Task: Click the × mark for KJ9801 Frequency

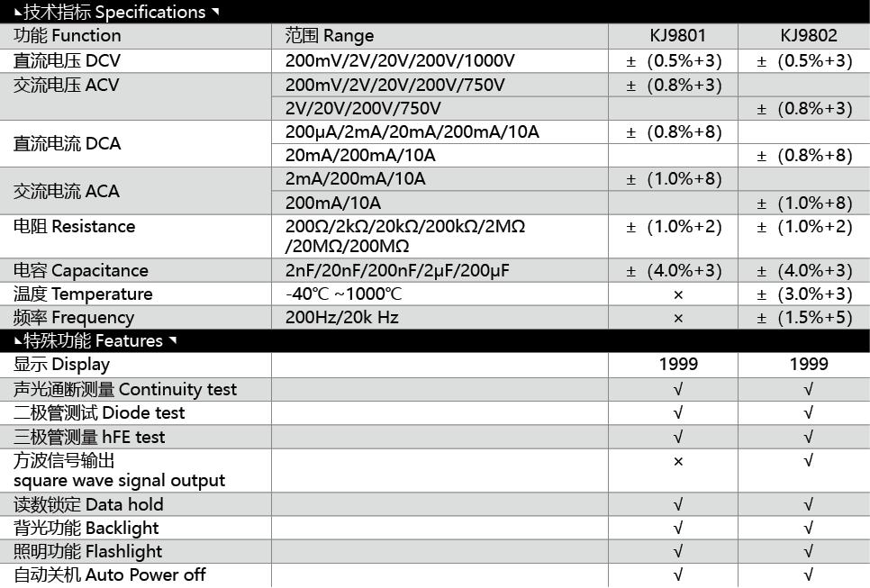Action: [x=678, y=318]
